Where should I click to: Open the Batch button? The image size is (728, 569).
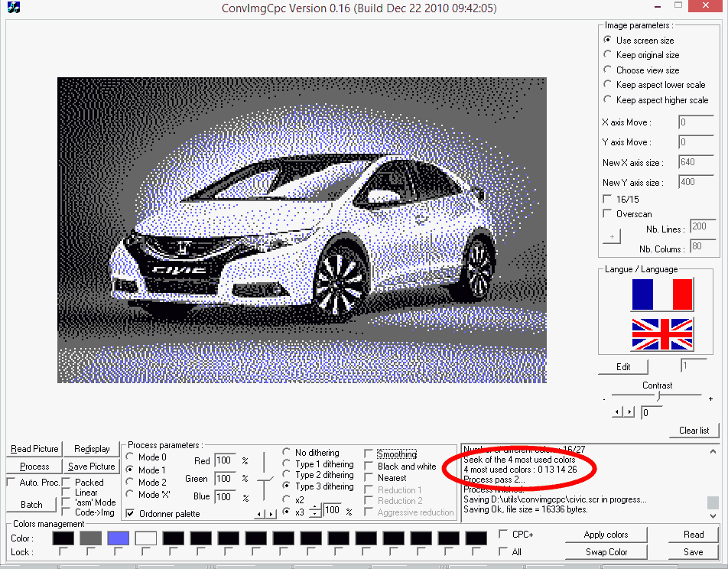[31, 505]
